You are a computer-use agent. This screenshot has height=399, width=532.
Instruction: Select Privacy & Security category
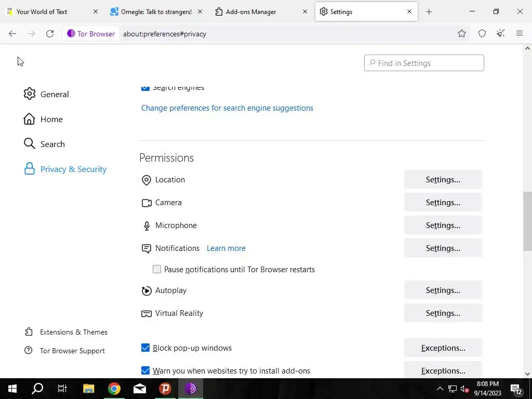[65, 169]
